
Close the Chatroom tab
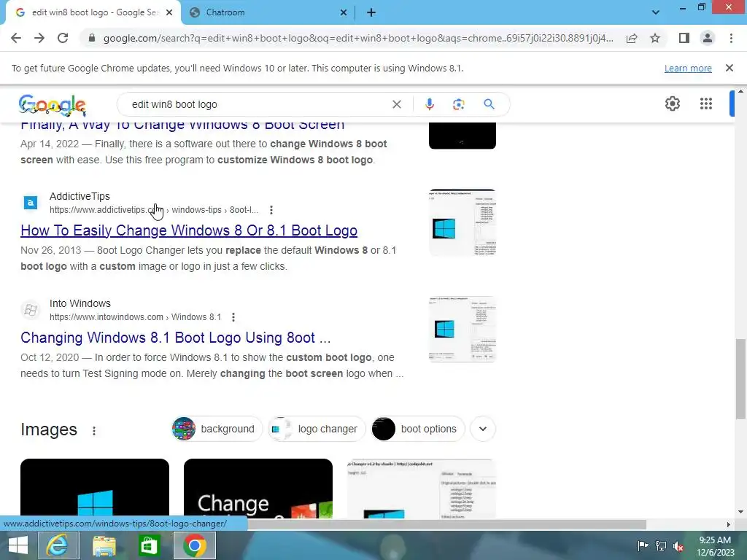pos(344,13)
